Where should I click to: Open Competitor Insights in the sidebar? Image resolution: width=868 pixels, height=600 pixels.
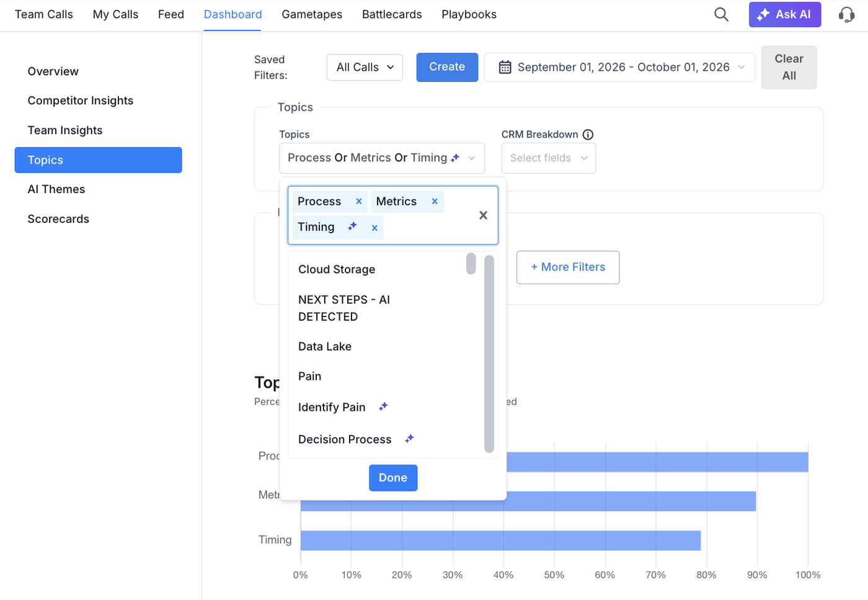tap(81, 101)
